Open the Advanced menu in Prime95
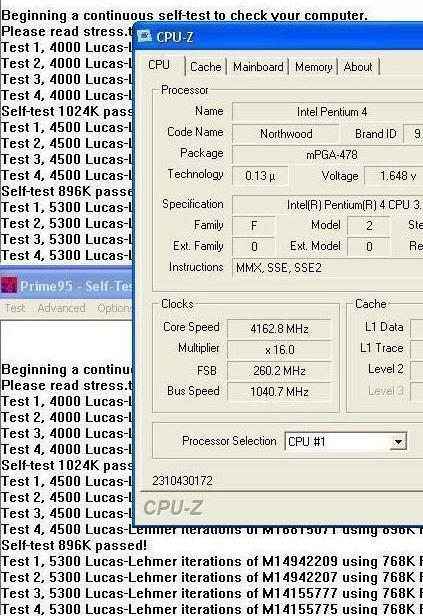 [62, 308]
